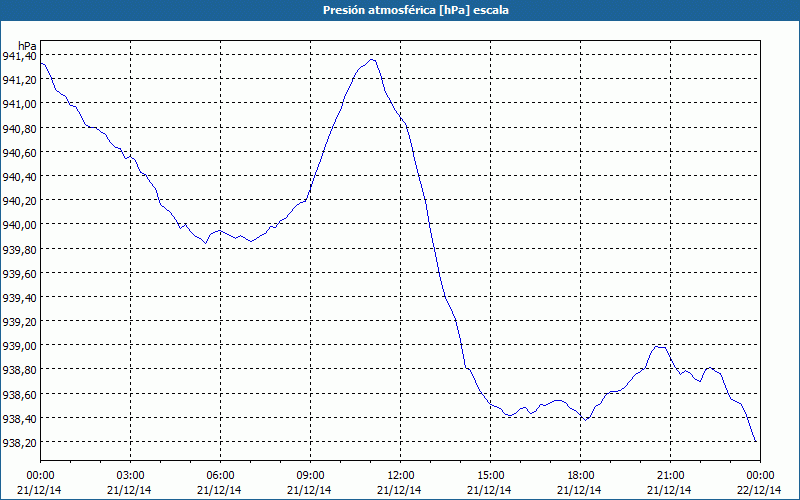Select the 21/12/14 date under 12:00
This screenshot has width=800, height=500.
pos(401,490)
